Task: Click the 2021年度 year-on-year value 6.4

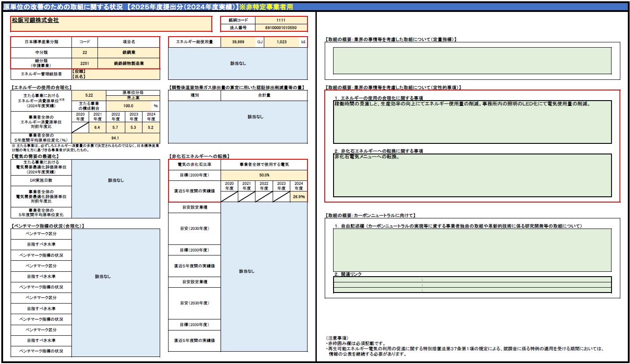Action: [x=97, y=127]
